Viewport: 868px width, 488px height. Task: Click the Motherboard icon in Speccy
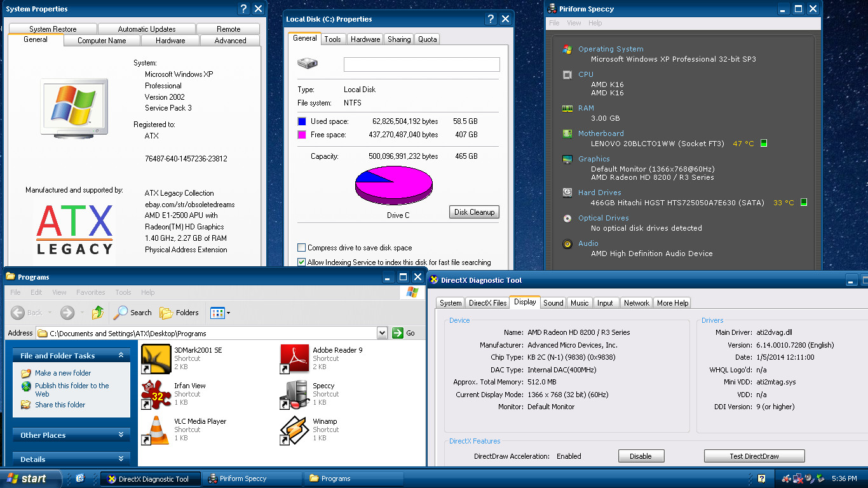pos(567,133)
